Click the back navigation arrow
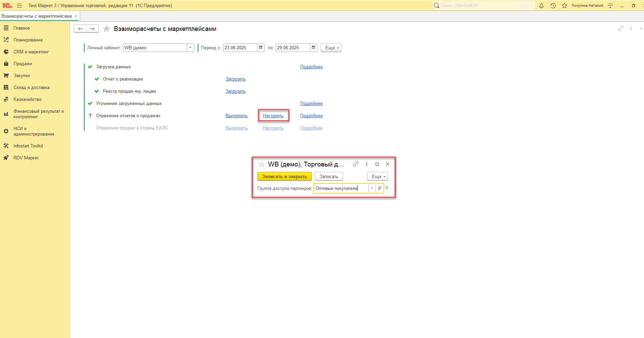The width and height of the screenshot is (644, 338). 80,29
